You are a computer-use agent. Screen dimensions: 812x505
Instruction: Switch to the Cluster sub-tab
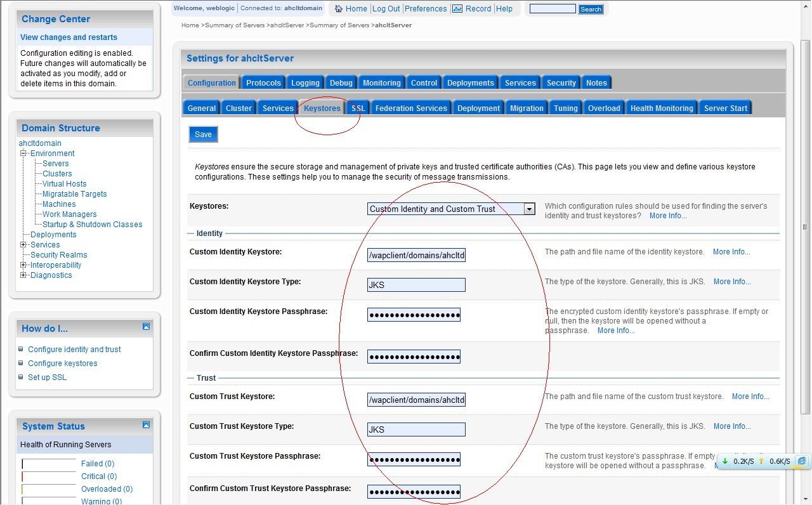239,108
